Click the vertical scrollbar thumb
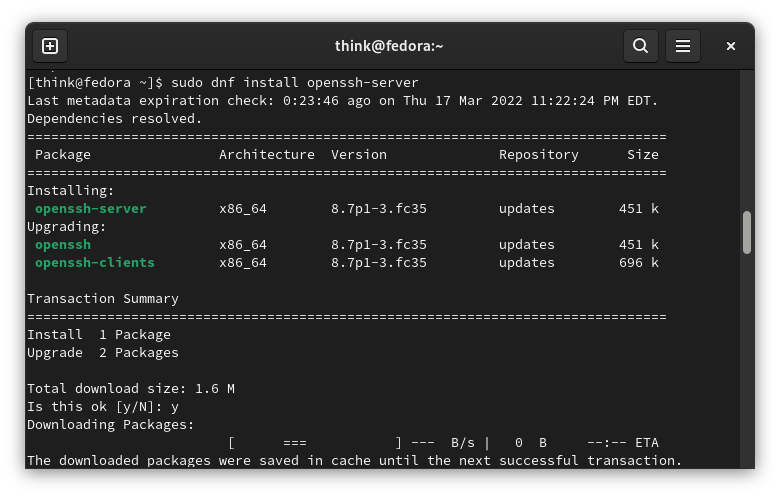Image resolution: width=780 pixels, height=497 pixels. tap(747, 232)
